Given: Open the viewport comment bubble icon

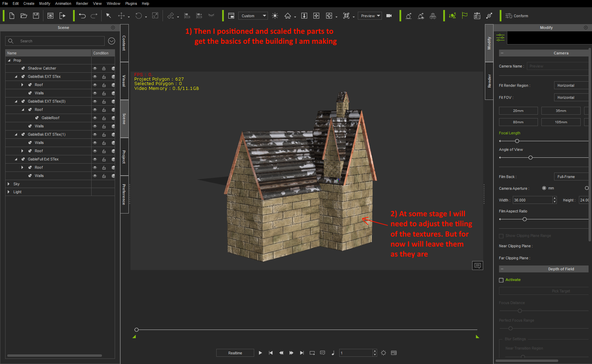Looking at the screenshot, I should [x=477, y=266].
